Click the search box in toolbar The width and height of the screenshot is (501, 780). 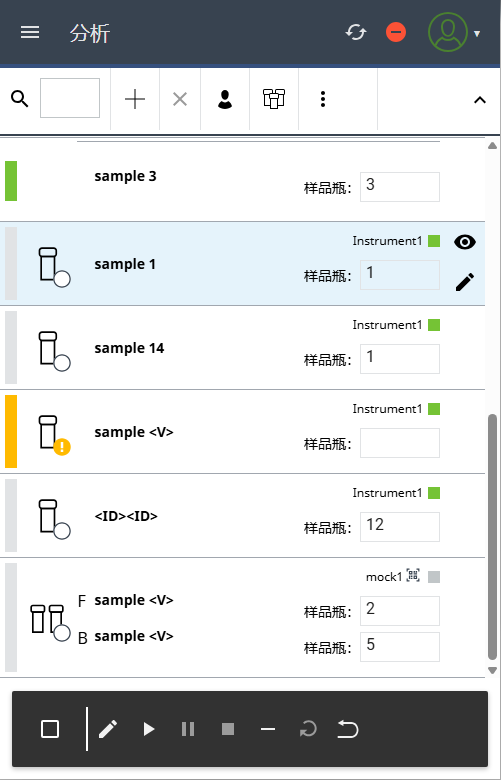coord(70,98)
